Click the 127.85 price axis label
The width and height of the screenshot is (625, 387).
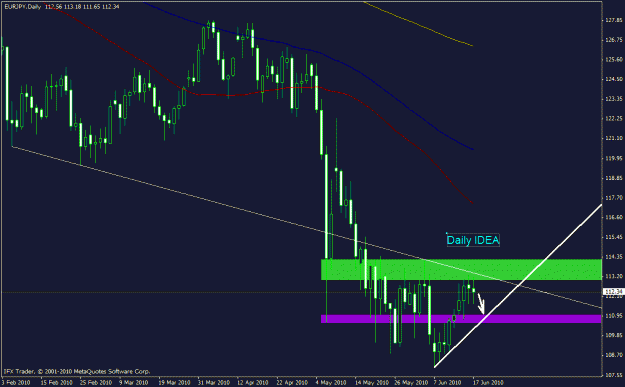click(614, 20)
